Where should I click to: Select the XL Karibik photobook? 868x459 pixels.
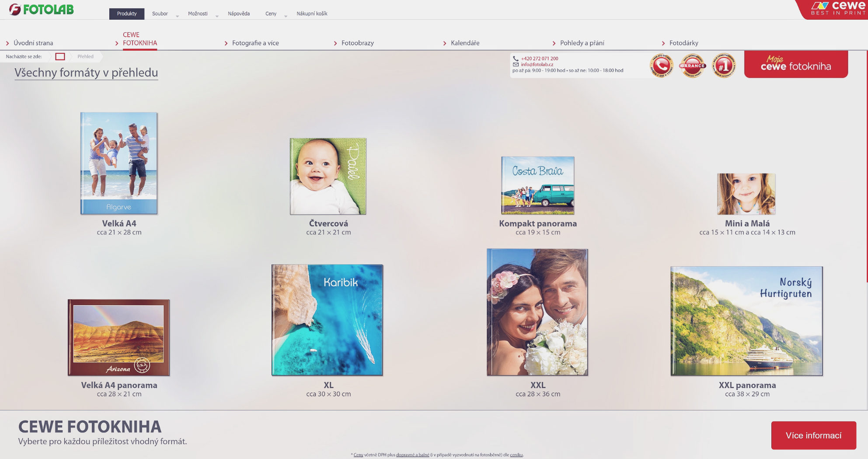327,320
